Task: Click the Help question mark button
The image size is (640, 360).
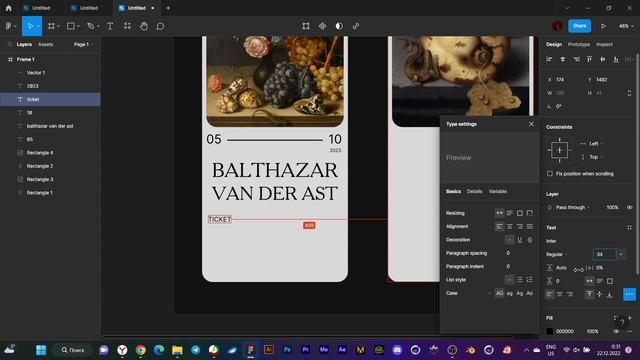Action: coord(622,322)
